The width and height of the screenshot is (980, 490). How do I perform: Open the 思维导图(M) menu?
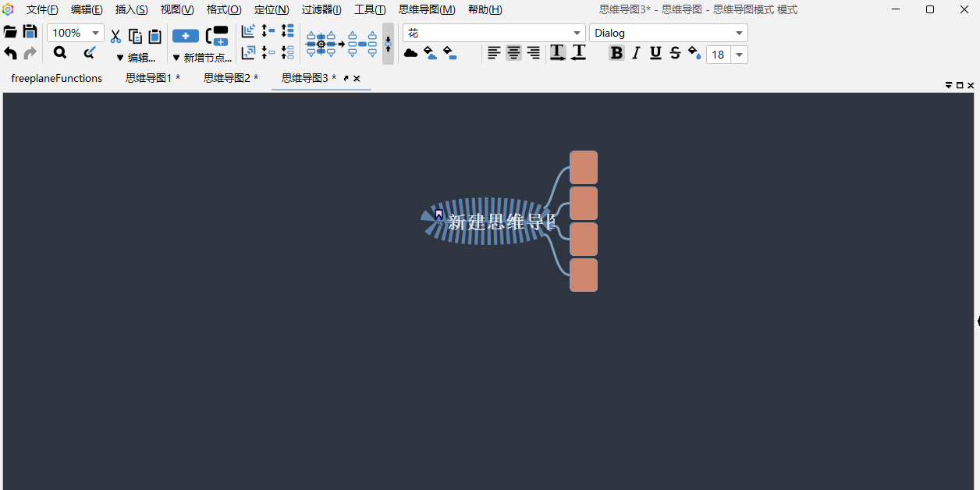tap(427, 9)
